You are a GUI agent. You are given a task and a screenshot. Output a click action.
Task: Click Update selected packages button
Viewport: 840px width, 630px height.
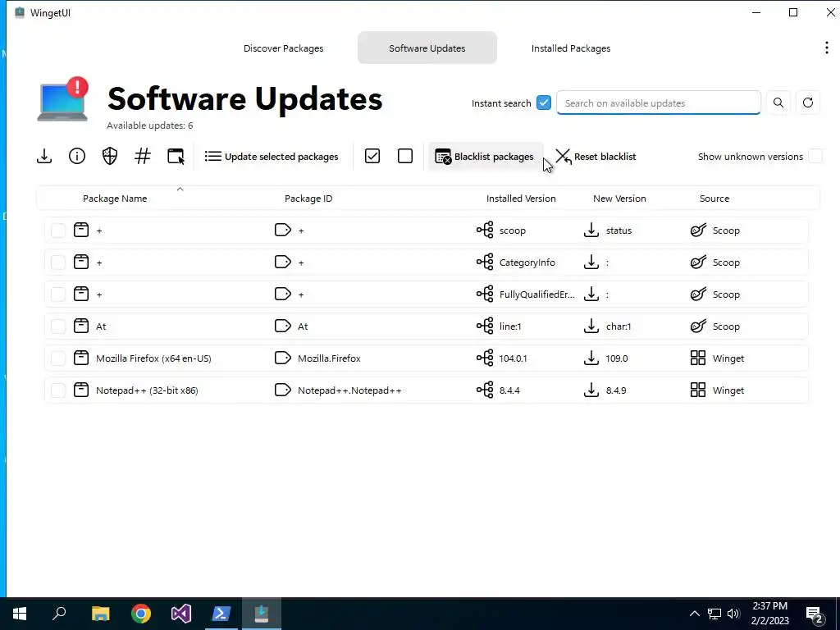pos(272,157)
